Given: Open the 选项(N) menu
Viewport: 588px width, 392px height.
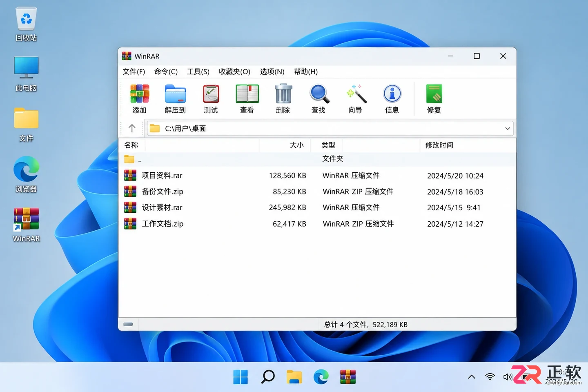Looking at the screenshot, I should click(x=272, y=72).
